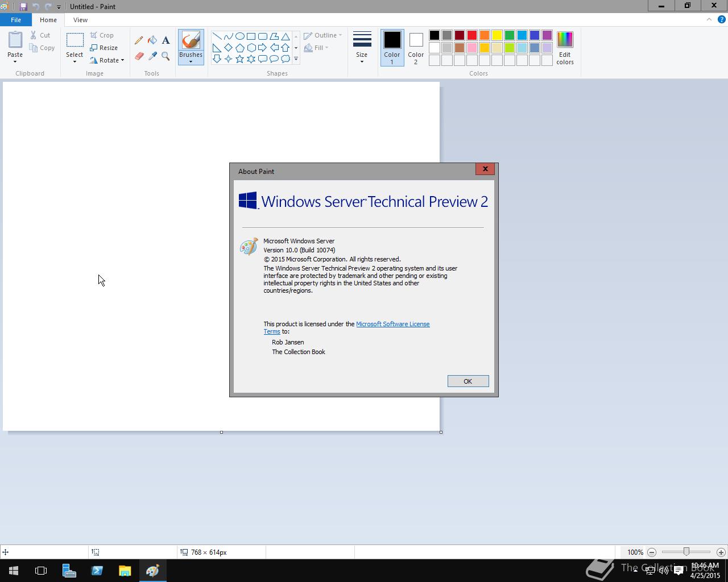Choose the Curve shape
728x582 pixels.
(x=228, y=36)
